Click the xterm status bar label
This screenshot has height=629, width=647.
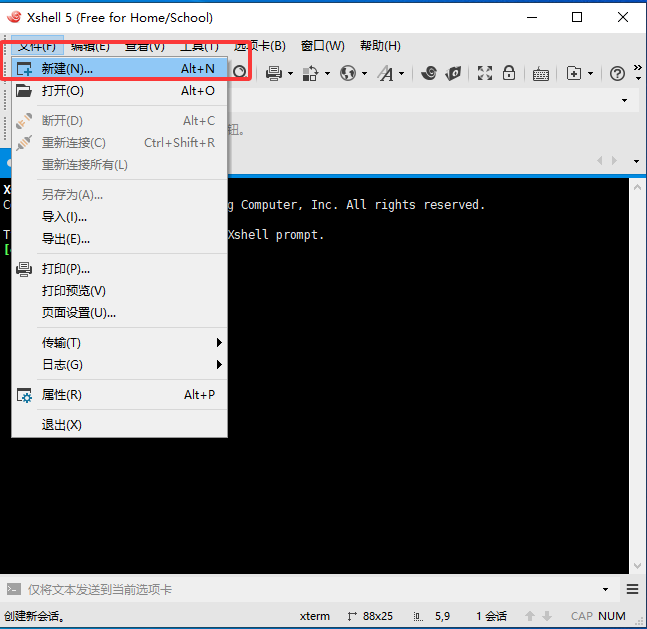point(314,616)
